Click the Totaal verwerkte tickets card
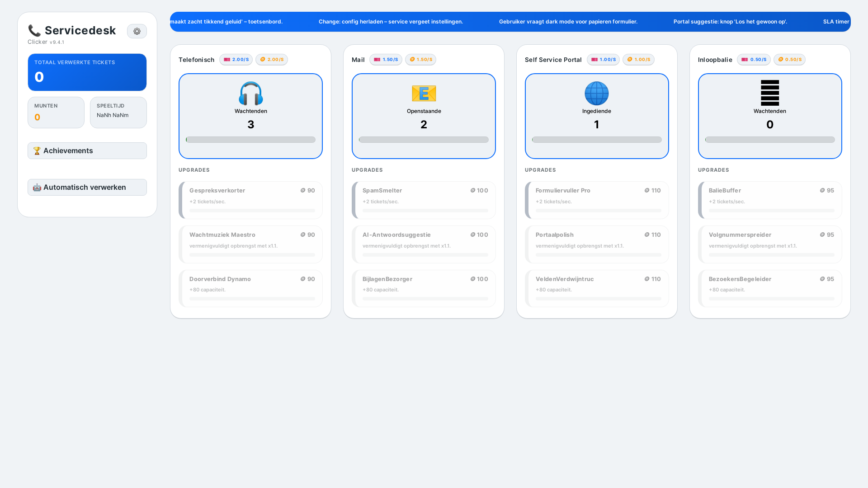The height and width of the screenshot is (488, 868). point(87,72)
